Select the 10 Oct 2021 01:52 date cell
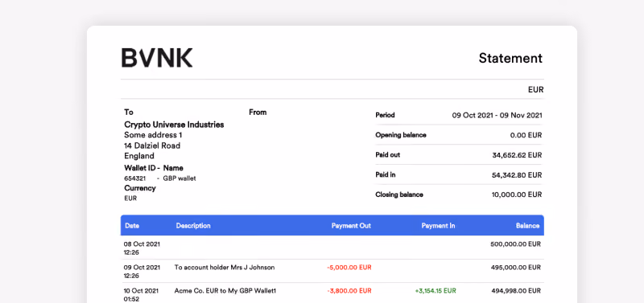 pyautogui.click(x=142, y=295)
